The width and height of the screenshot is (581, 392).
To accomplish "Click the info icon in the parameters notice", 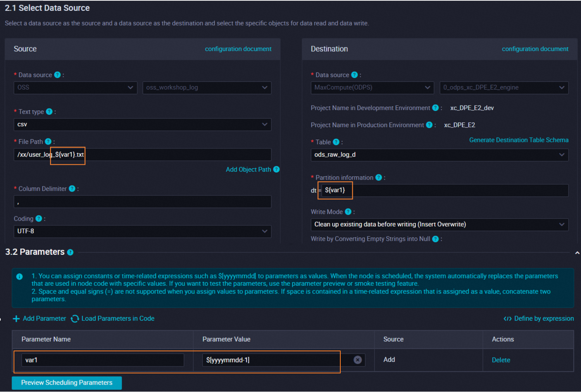I will point(19,277).
